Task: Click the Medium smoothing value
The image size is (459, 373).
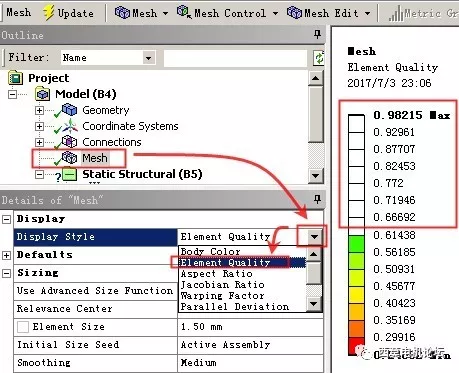Action: click(250, 363)
